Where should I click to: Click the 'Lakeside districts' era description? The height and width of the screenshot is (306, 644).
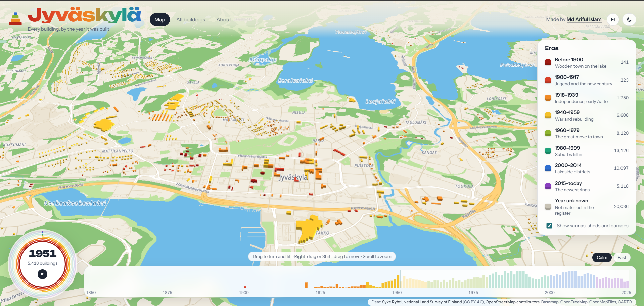572,172
